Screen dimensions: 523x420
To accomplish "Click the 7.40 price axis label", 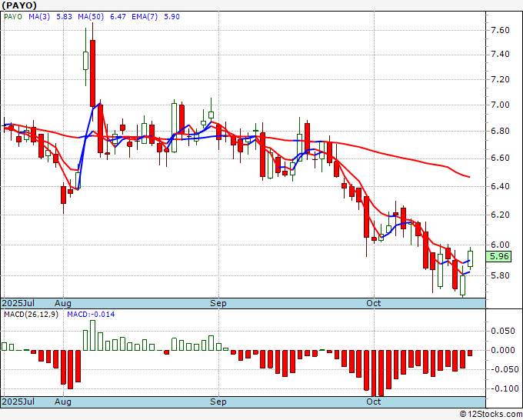I will point(501,55).
